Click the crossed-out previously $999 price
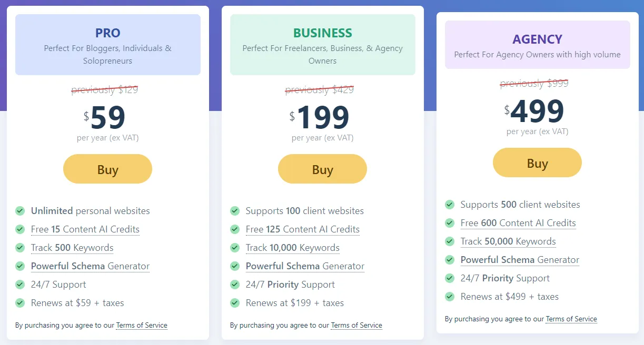 tap(534, 83)
